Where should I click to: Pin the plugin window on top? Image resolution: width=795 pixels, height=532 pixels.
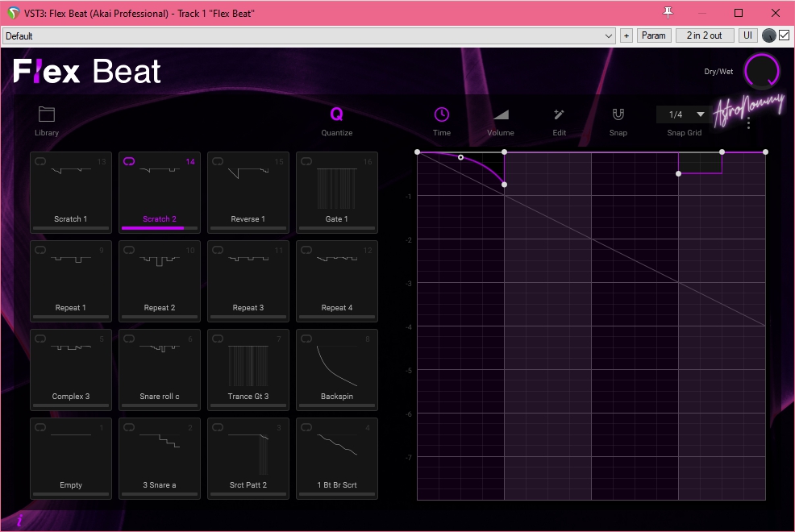pyautogui.click(x=668, y=12)
